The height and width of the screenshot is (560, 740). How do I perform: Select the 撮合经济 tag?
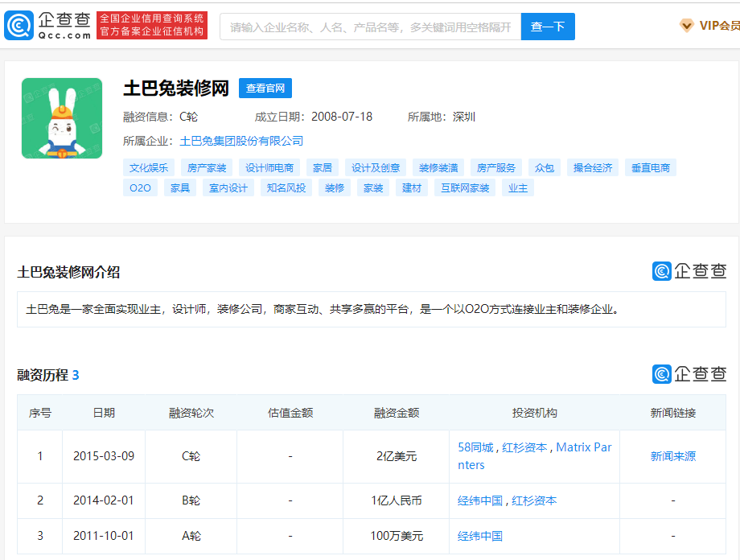593,167
